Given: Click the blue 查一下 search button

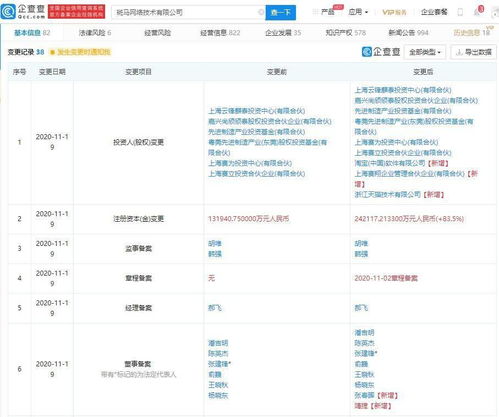Looking at the screenshot, I should click(x=280, y=13).
